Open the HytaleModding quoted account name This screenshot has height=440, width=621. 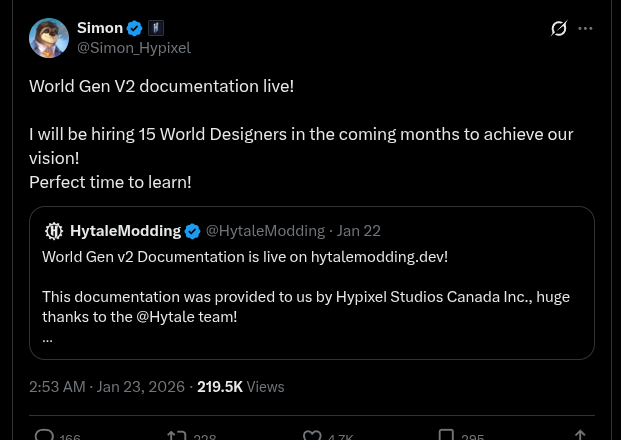(x=125, y=231)
